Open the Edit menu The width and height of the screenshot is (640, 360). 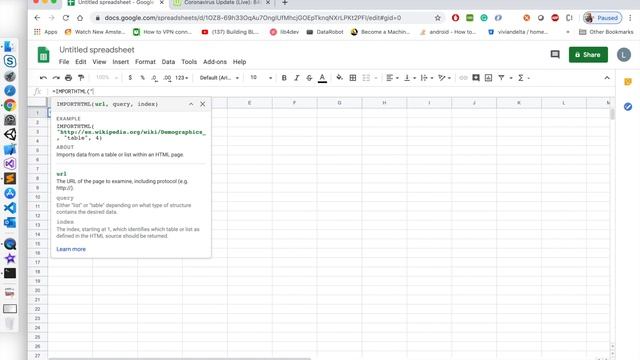click(x=80, y=62)
